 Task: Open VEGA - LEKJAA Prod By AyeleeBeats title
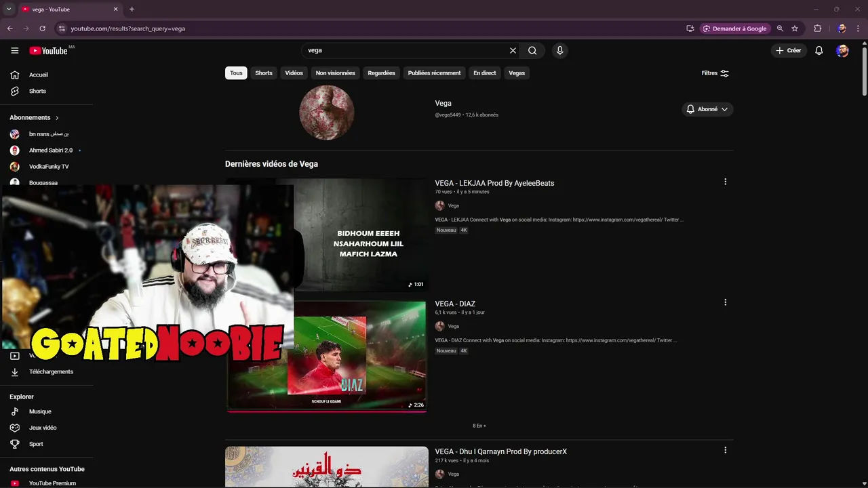494,183
